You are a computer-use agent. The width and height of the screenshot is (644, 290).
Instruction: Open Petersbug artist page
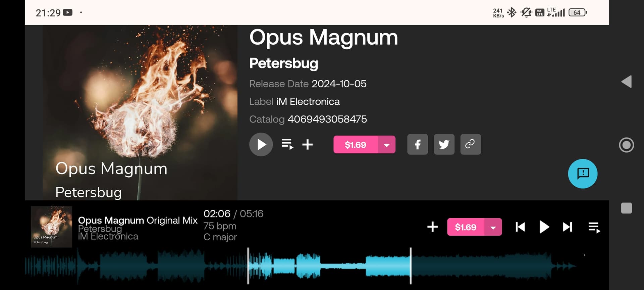[x=283, y=63]
